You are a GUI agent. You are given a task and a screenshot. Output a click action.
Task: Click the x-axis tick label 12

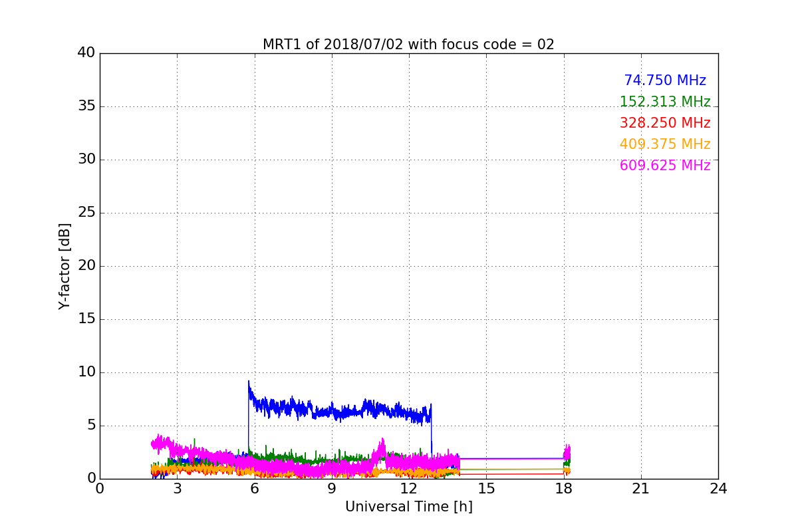pyautogui.click(x=409, y=489)
